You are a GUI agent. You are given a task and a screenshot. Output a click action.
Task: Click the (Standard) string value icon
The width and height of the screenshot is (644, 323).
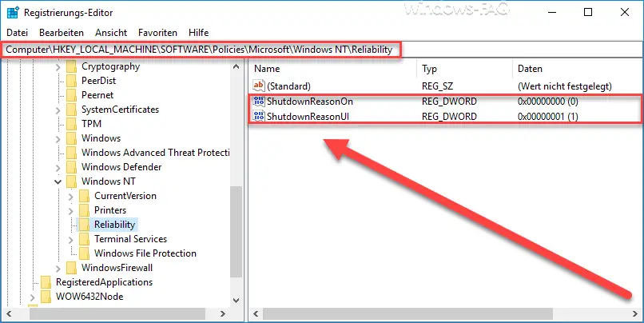(x=259, y=86)
